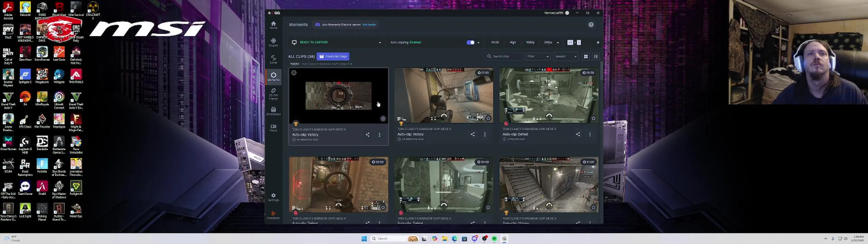Share the 34 minutes ago Victory clip
This screenshot has width=868, height=244.
(473, 134)
